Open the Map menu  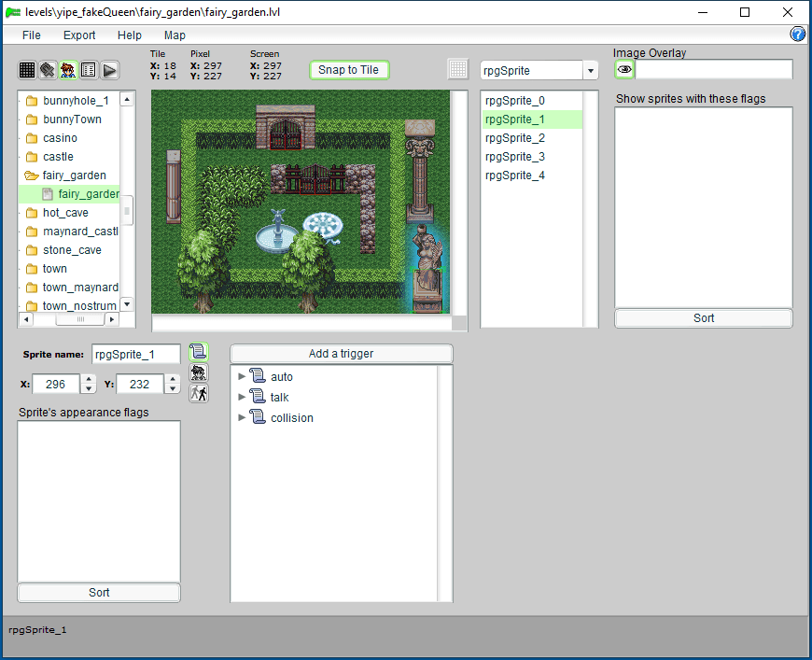(x=175, y=35)
